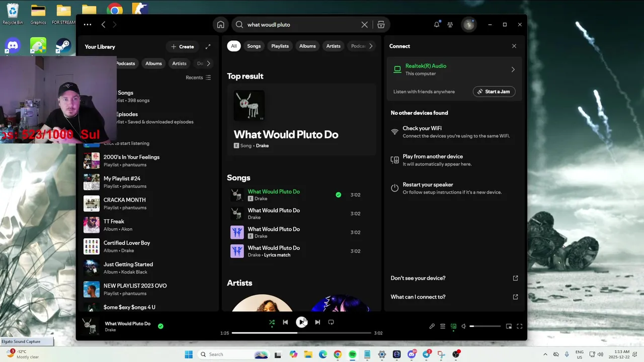
Task: Open the Queue icon
Action: (443, 326)
